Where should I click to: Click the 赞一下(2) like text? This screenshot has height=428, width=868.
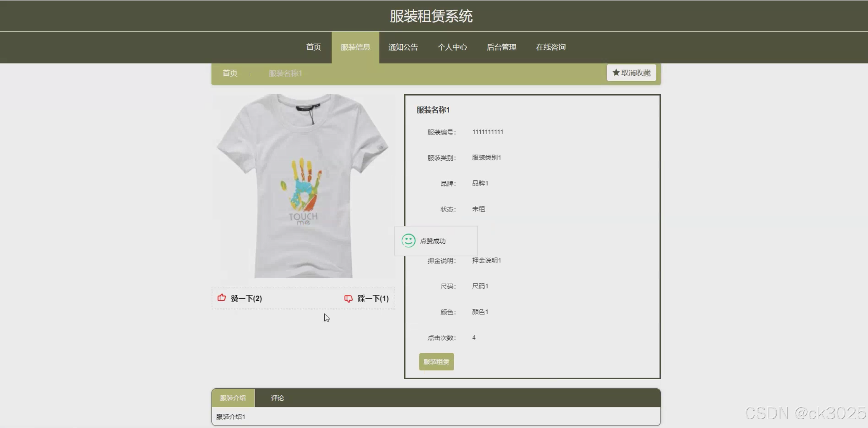click(x=246, y=298)
